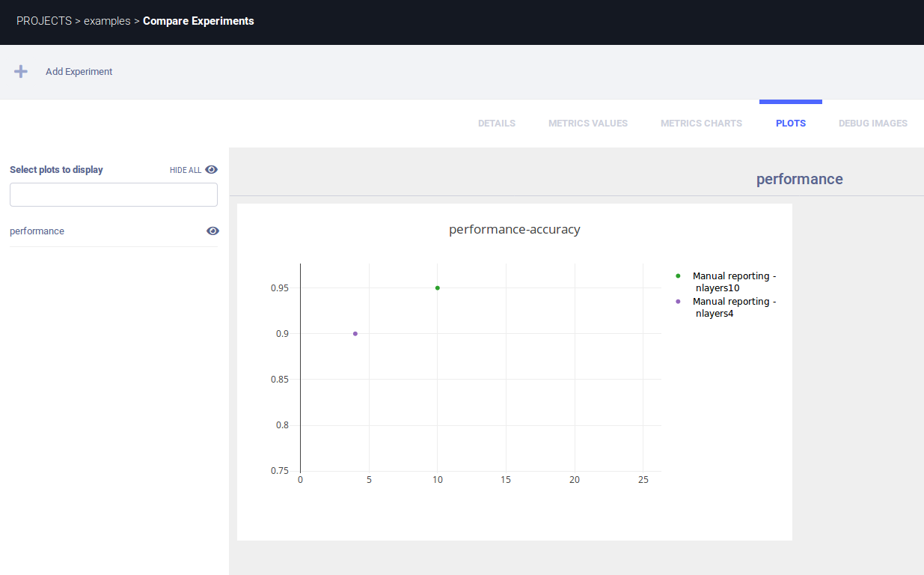Click the HIDE ALL text
This screenshot has height=575, width=924.
[x=185, y=171]
